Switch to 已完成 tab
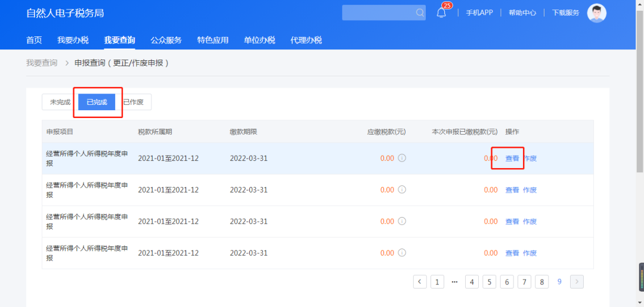This screenshot has height=307, width=644. tap(97, 102)
